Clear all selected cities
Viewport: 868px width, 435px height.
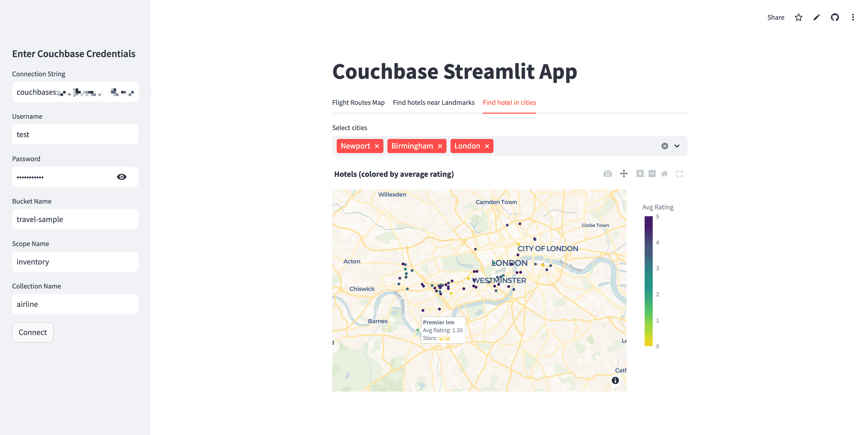click(665, 146)
